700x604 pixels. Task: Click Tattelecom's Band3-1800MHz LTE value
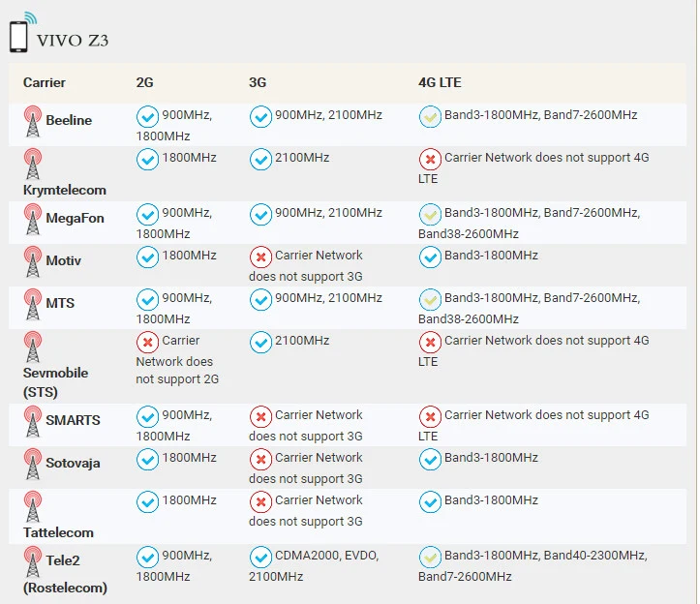(x=491, y=500)
